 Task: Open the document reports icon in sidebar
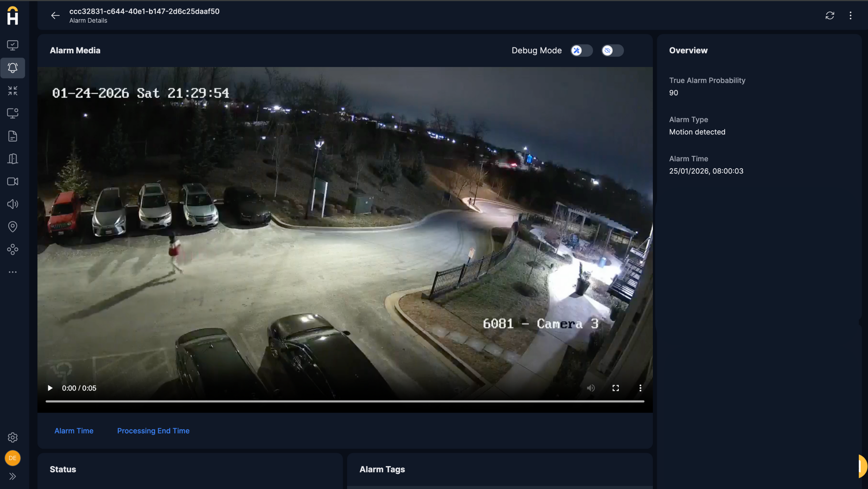[x=13, y=136]
